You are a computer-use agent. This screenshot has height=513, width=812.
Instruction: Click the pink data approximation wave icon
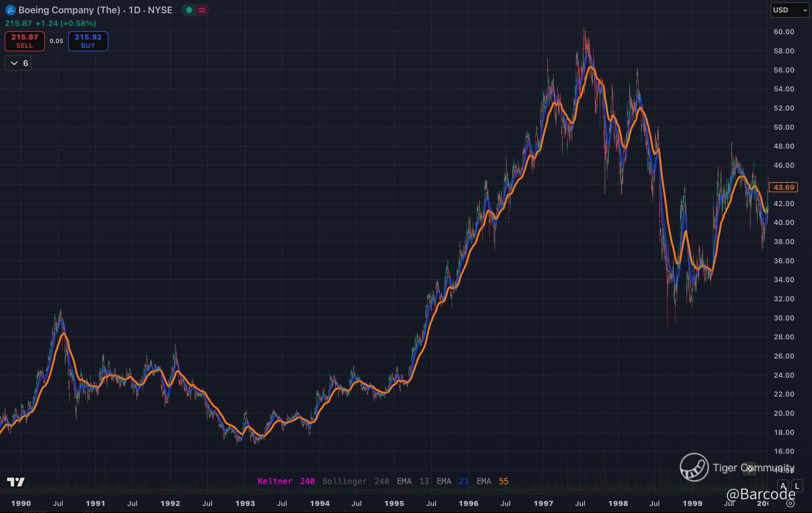[x=202, y=10]
